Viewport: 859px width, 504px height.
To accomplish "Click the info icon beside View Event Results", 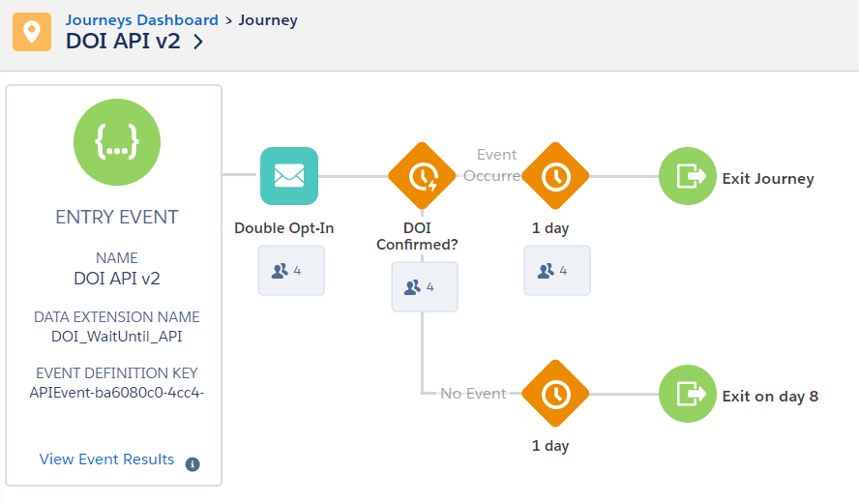I will [x=193, y=464].
